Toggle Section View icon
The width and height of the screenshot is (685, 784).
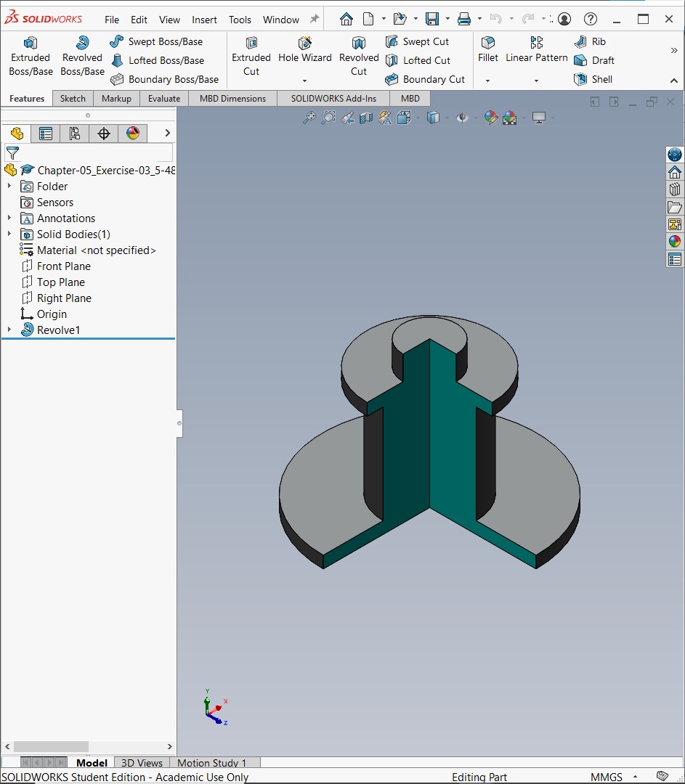click(x=366, y=118)
